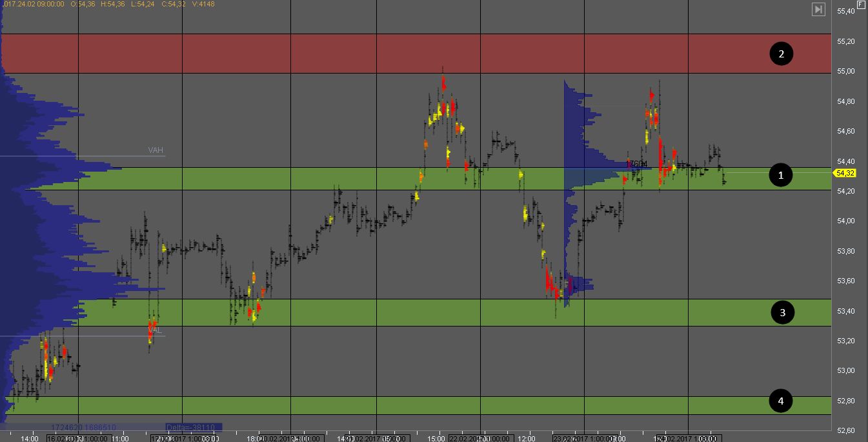Select the black circle marker numbered 4
Screen dimensions: 868x442
781,401
